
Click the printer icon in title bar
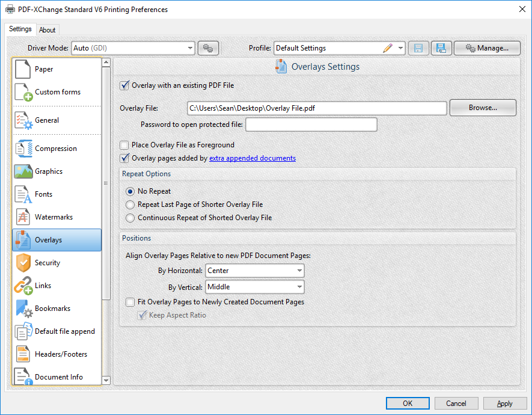(x=10, y=9)
